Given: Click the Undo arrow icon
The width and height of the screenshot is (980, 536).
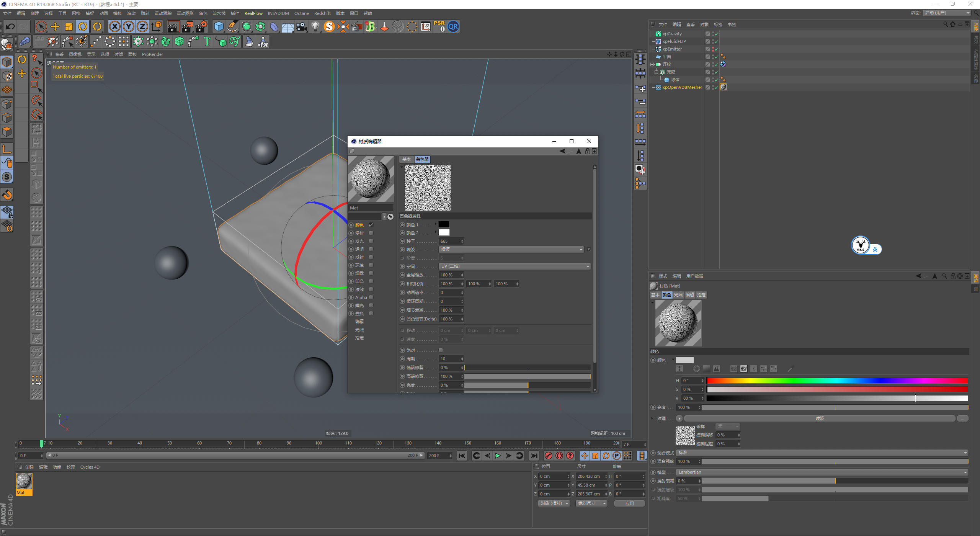Looking at the screenshot, I should coord(10,26).
